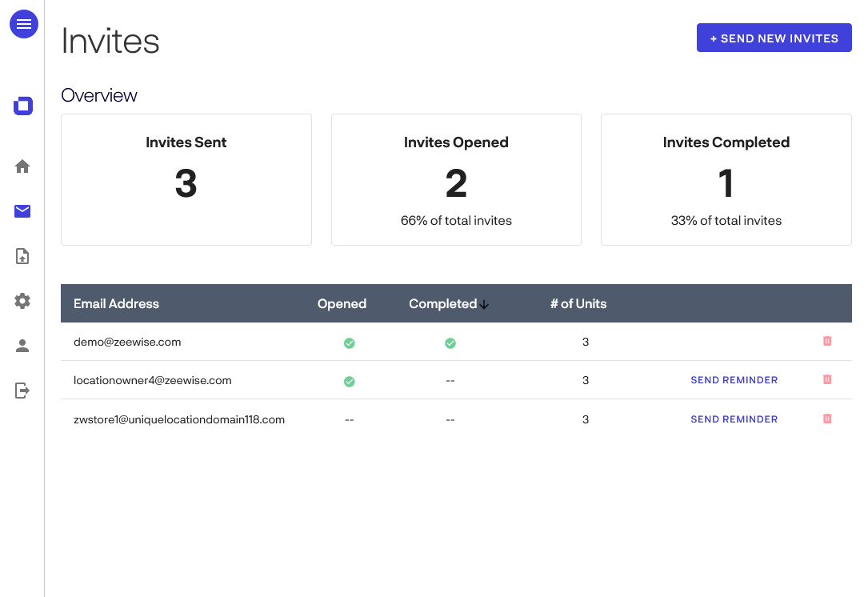Image resolution: width=868 pixels, height=597 pixels.
Task: Open the hamburger navigation menu
Action: click(x=23, y=24)
